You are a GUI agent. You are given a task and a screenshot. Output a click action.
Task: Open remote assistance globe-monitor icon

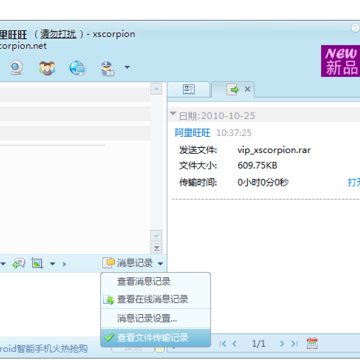78,68
